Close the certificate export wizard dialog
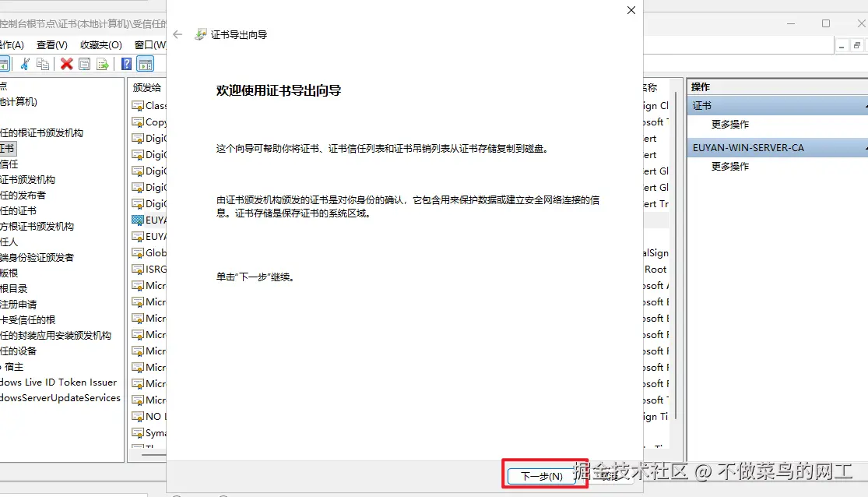 [x=631, y=10]
